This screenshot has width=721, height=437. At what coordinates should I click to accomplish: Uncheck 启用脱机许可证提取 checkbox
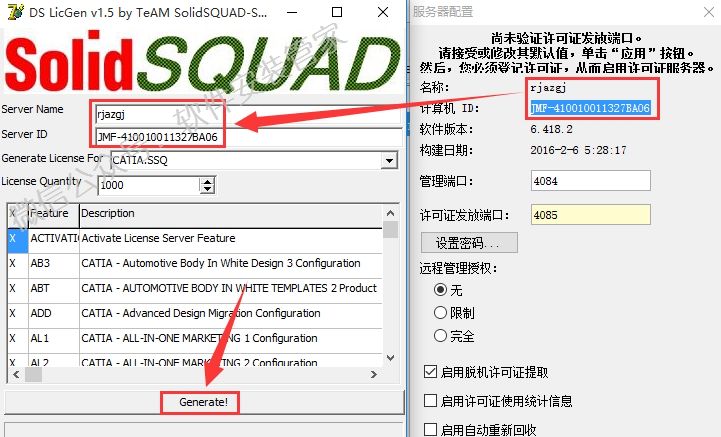430,371
